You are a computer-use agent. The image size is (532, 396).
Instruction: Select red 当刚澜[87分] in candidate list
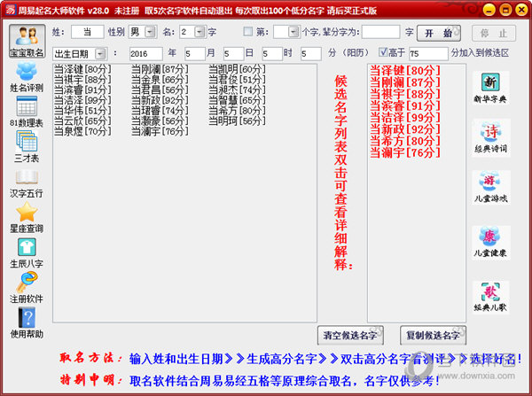click(x=405, y=82)
